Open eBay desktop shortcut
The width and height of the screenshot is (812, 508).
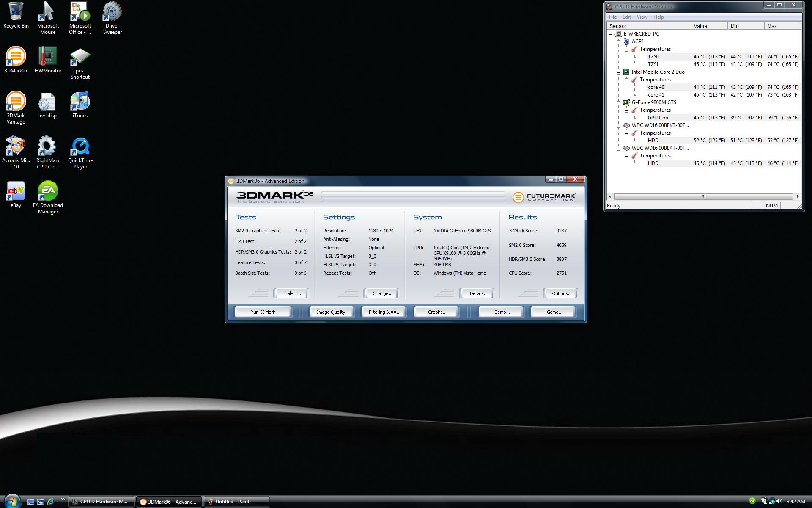16,195
